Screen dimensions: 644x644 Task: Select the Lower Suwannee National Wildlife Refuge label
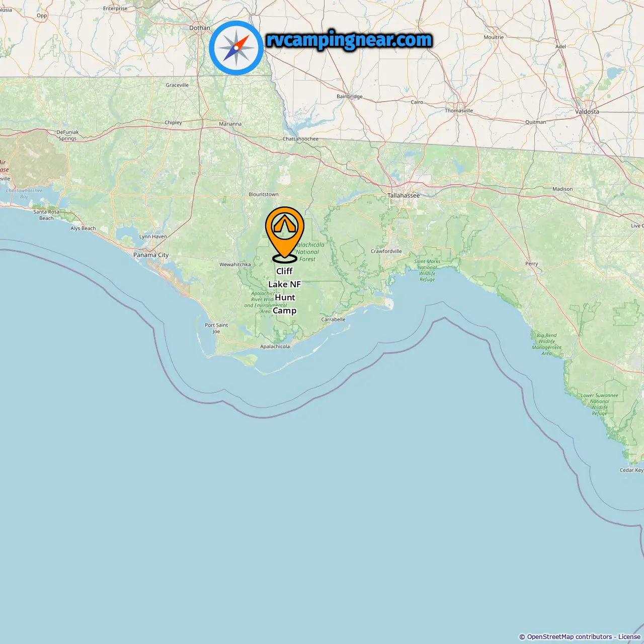point(600,405)
